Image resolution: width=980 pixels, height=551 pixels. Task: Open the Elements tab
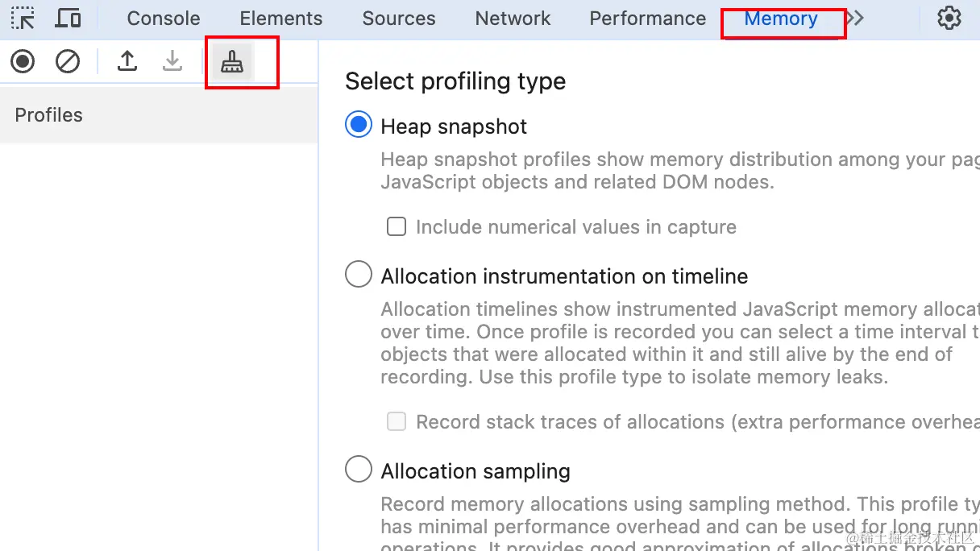pos(281,19)
